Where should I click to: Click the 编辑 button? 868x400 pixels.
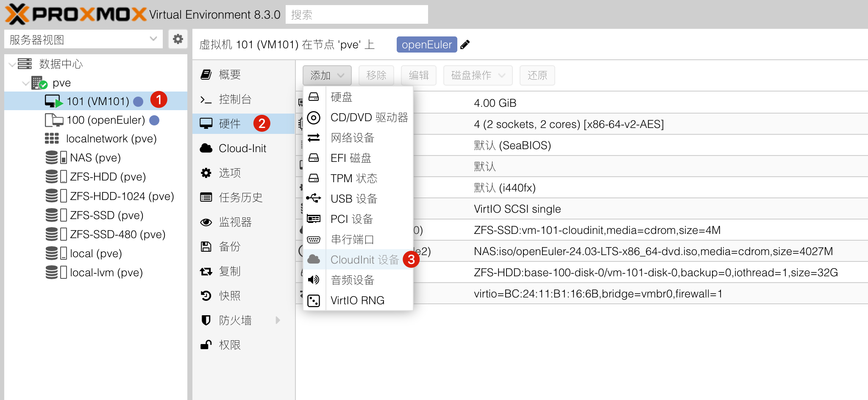click(419, 75)
